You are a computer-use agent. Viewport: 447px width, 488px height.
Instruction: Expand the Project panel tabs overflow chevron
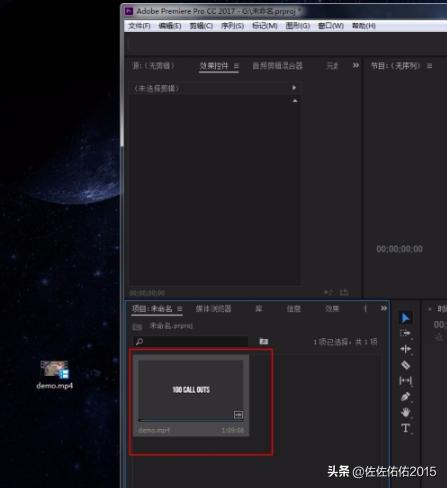point(384,308)
